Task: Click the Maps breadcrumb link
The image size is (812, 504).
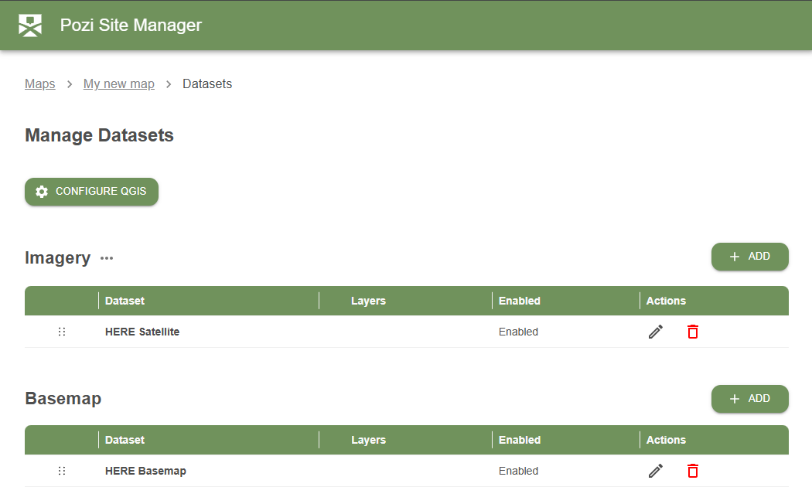Action: 40,83
